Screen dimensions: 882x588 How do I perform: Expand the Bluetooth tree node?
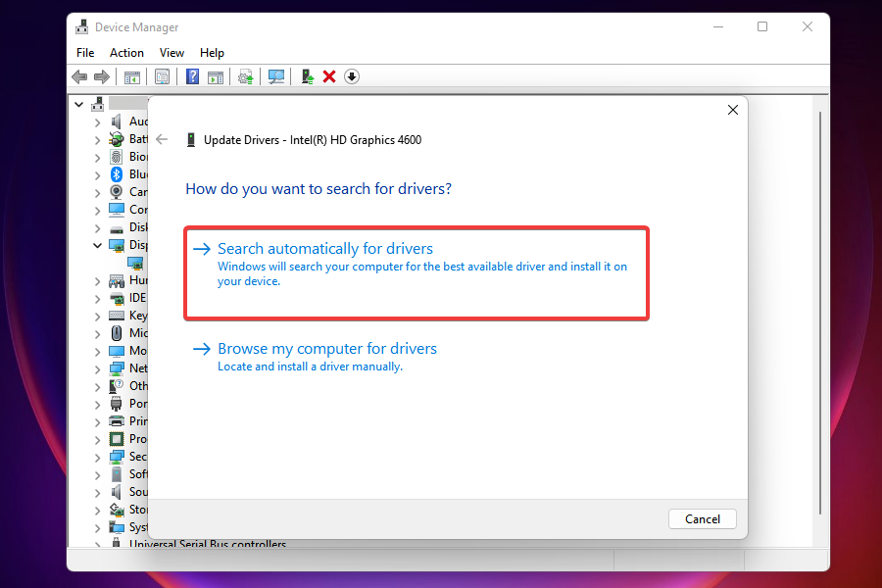(97, 175)
